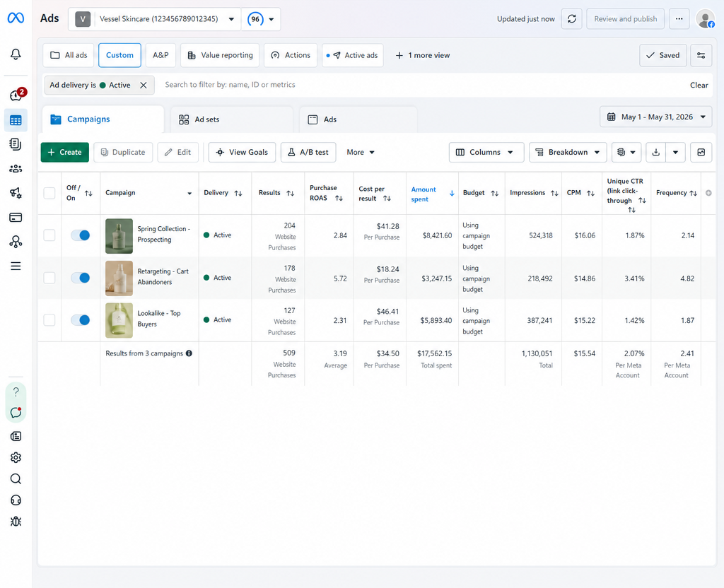Open support headset icon in sidebar
Viewport: 724px width, 588px height.
point(16,500)
